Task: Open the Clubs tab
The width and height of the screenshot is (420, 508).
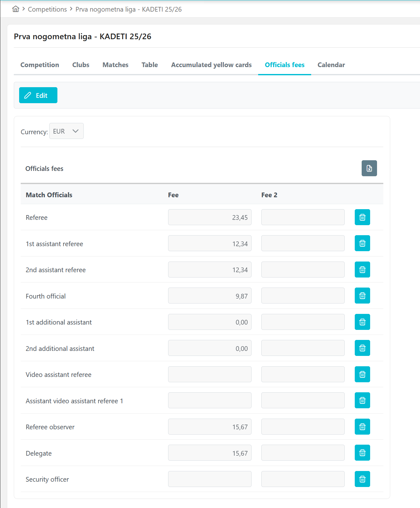Action: click(x=81, y=65)
